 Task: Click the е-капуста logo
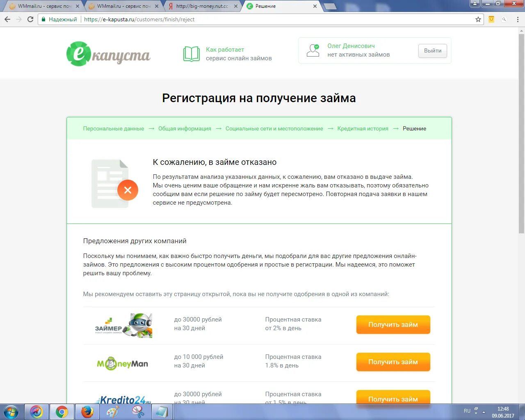click(108, 54)
